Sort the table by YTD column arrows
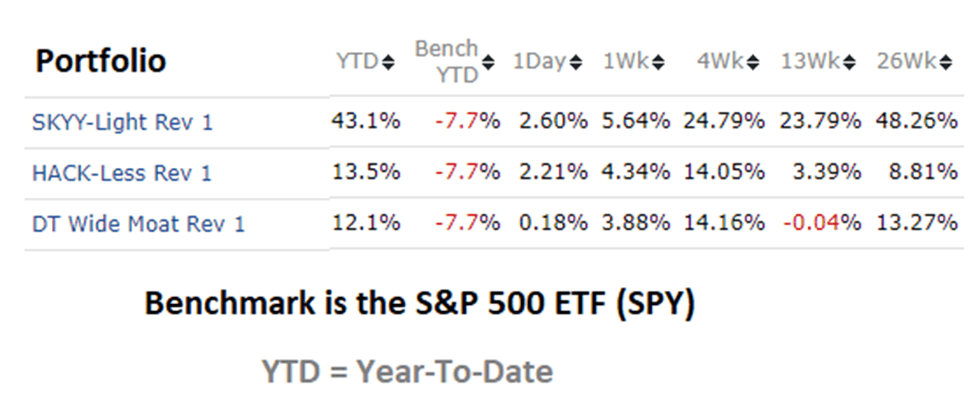The image size is (980, 409). coord(387,62)
